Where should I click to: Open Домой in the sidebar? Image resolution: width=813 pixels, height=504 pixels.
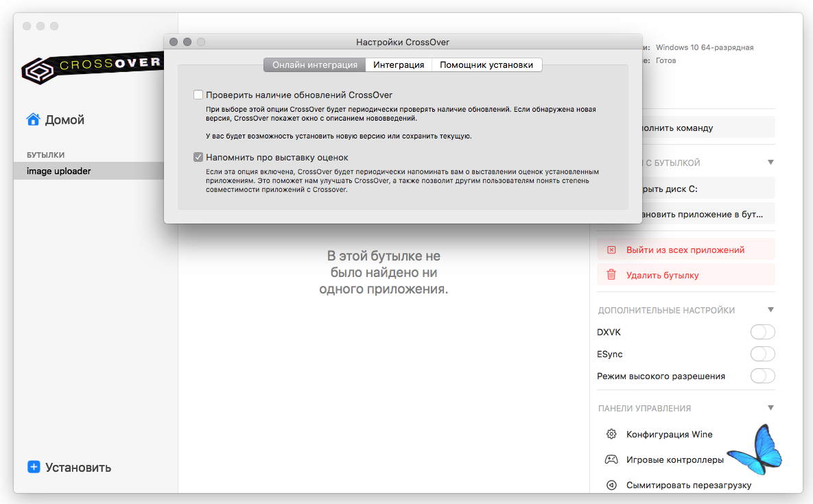point(55,119)
